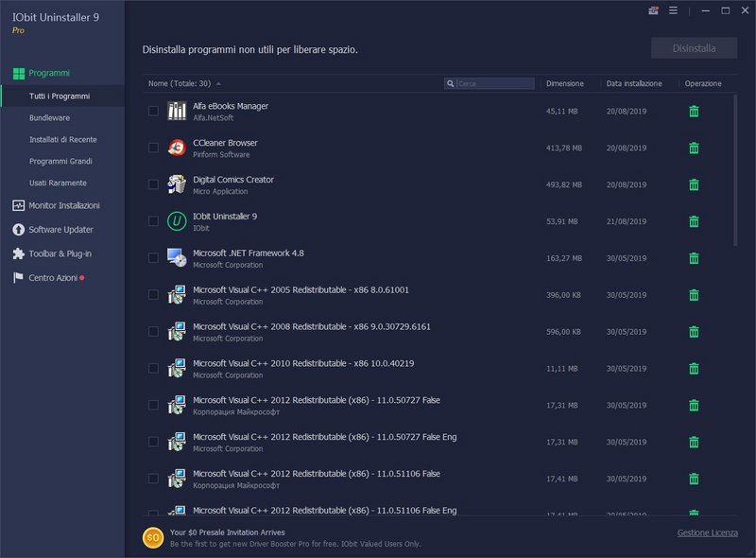Click trash icon for Visual C++ 2008 Redistributable
The image size is (756, 558).
tap(694, 332)
